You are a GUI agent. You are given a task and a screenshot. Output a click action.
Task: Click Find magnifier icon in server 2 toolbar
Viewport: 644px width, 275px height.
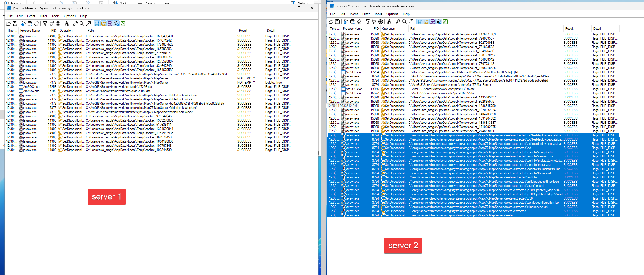[404, 22]
